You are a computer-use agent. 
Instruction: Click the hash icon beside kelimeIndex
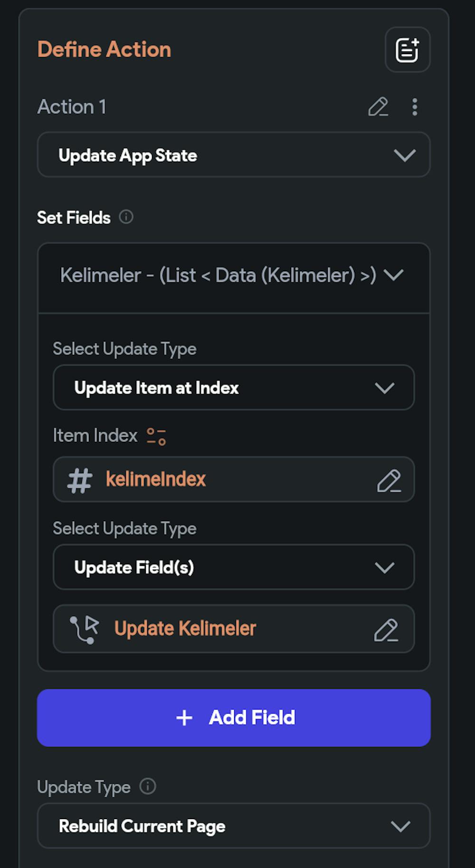[80, 480]
